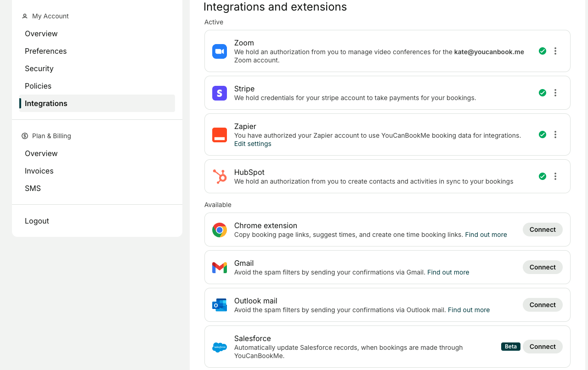The width and height of the screenshot is (588, 370).
Task: Click the Available section label
Action: pyautogui.click(x=218, y=205)
